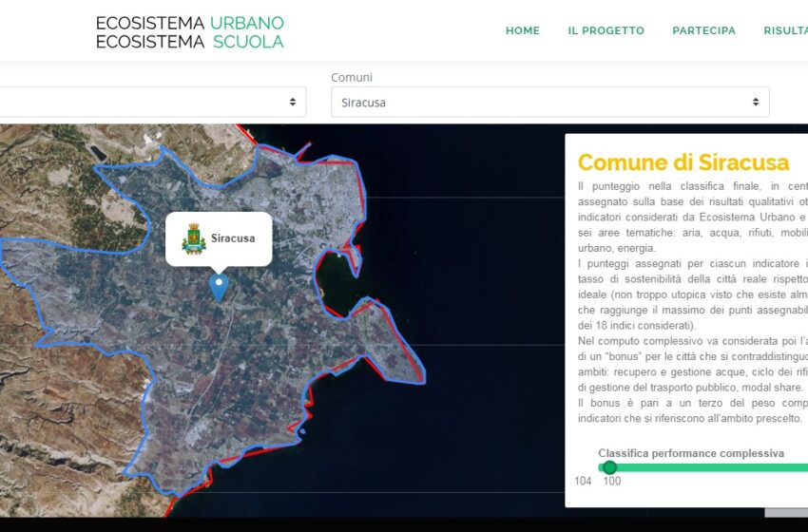Open the IL PROGETTO menu item

[606, 30]
